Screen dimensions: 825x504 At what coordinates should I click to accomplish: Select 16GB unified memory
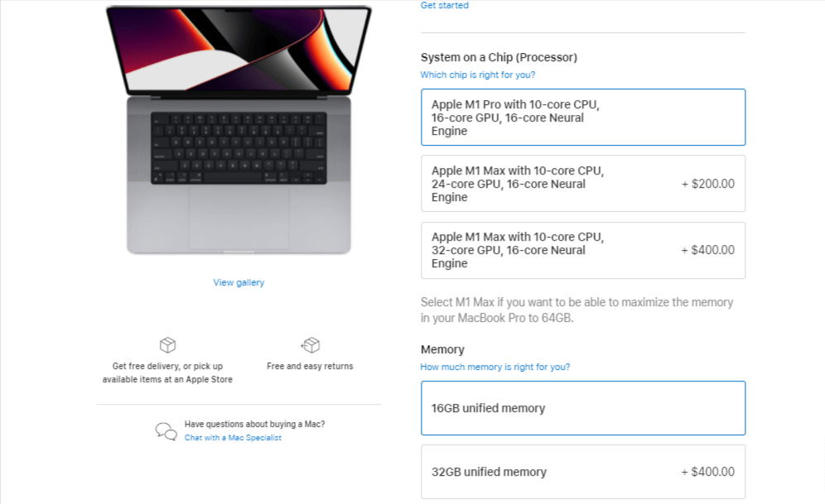click(x=583, y=407)
